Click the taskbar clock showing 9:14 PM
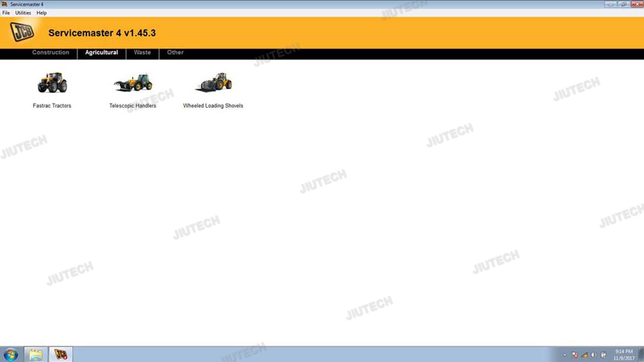 click(624, 355)
